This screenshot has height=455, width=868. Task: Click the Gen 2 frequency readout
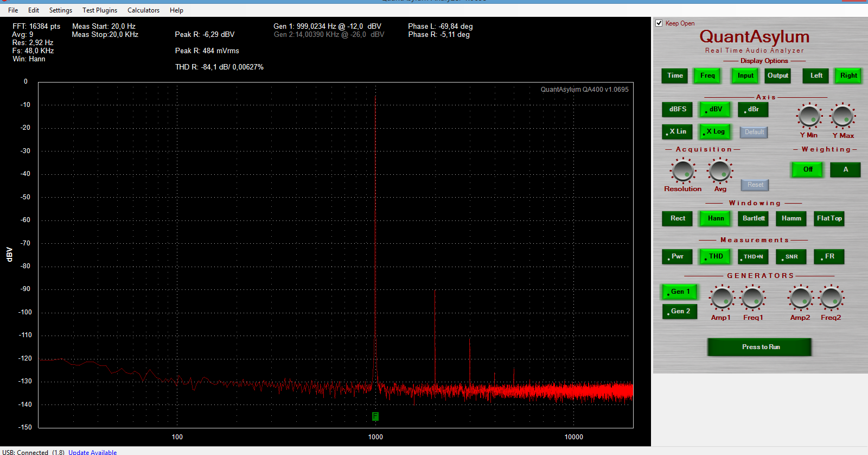[329, 34]
